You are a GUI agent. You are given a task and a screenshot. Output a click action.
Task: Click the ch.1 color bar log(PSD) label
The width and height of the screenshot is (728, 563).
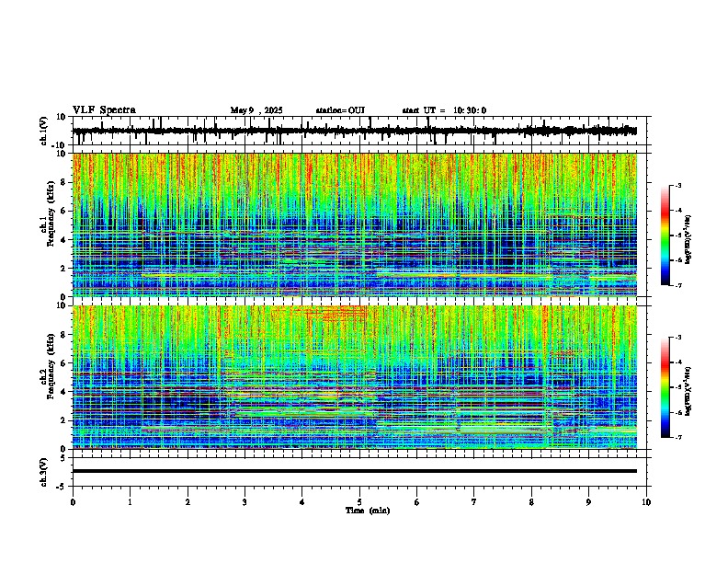(x=688, y=240)
